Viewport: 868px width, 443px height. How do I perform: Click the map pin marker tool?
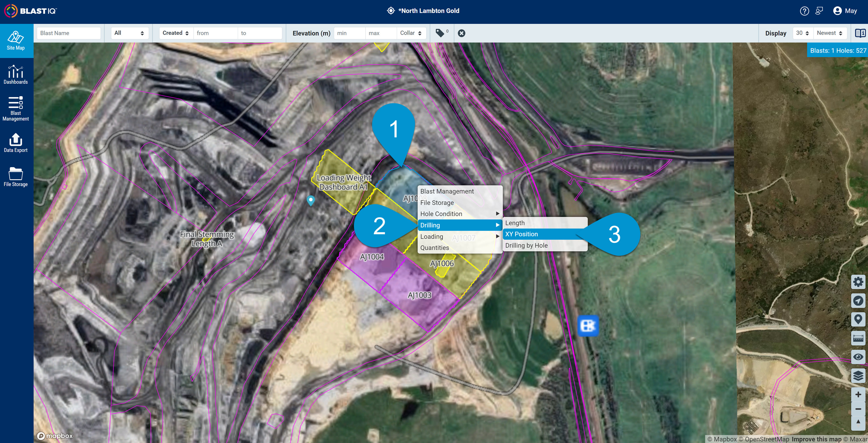click(858, 319)
